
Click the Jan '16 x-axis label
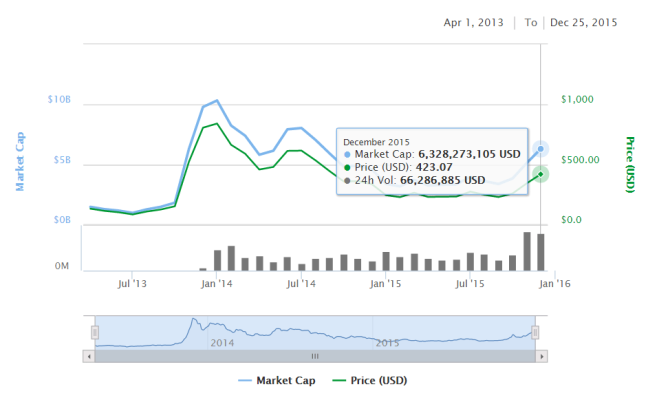[555, 284]
